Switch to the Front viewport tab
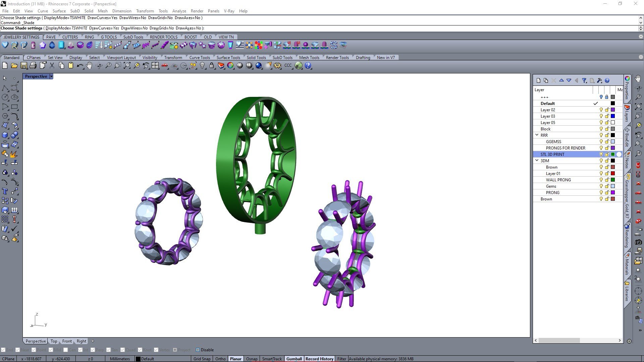The width and height of the screenshot is (644, 362). tap(67, 341)
